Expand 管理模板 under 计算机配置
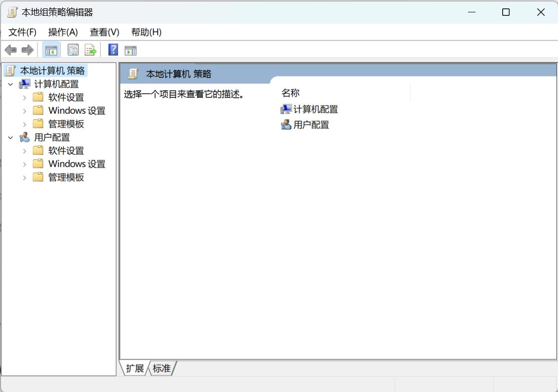The width and height of the screenshot is (558, 392). (24, 124)
